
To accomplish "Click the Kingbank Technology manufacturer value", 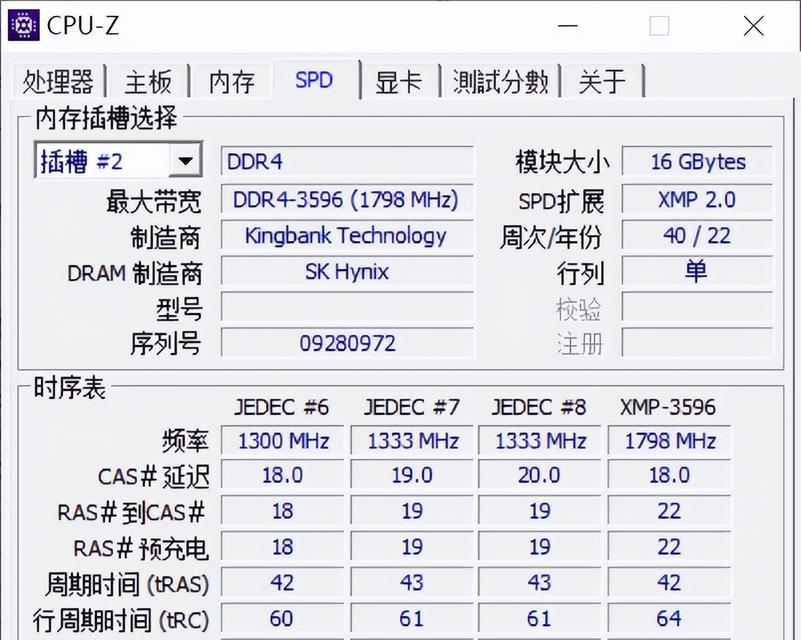I will (x=347, y=235).
